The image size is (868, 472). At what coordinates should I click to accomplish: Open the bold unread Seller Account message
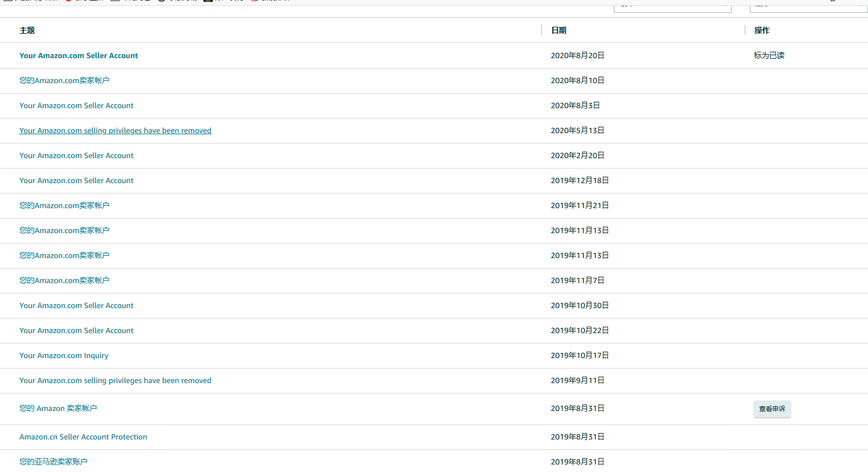pyautogui.click(x=78, y=56)
